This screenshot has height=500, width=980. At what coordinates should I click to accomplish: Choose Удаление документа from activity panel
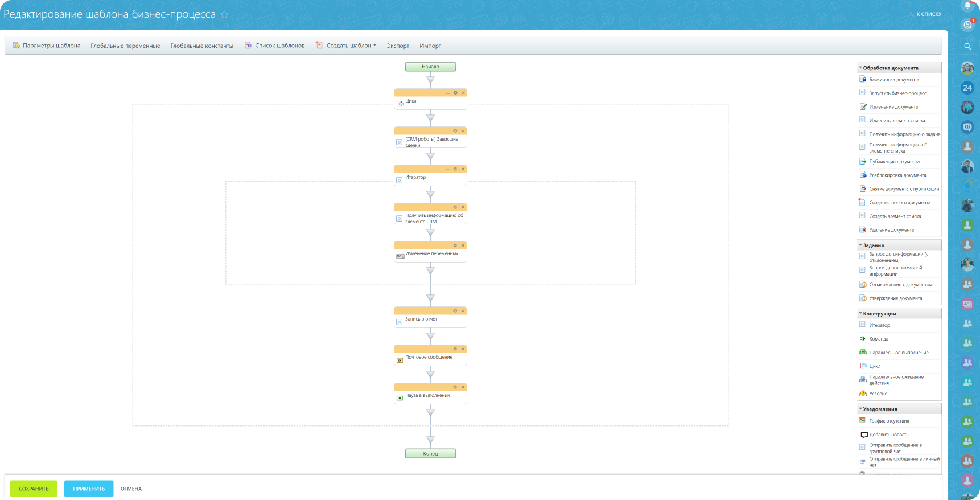point(891,230)
